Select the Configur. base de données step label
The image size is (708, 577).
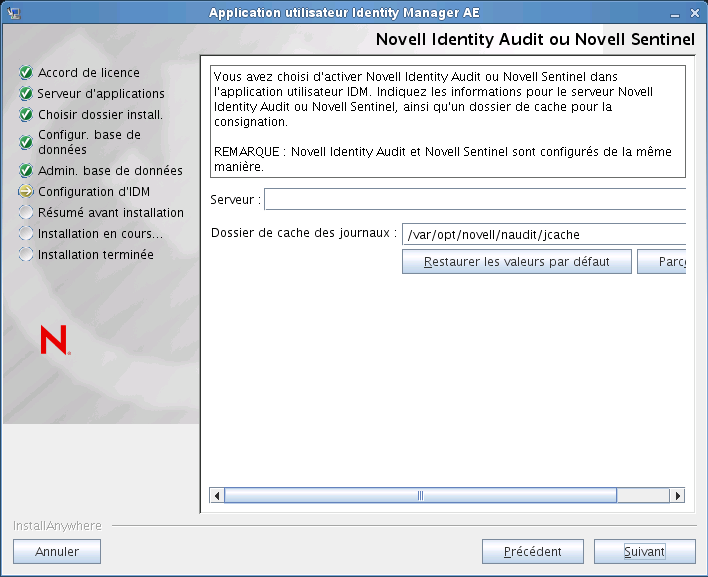pyautogui.click(x=89, y=142)
